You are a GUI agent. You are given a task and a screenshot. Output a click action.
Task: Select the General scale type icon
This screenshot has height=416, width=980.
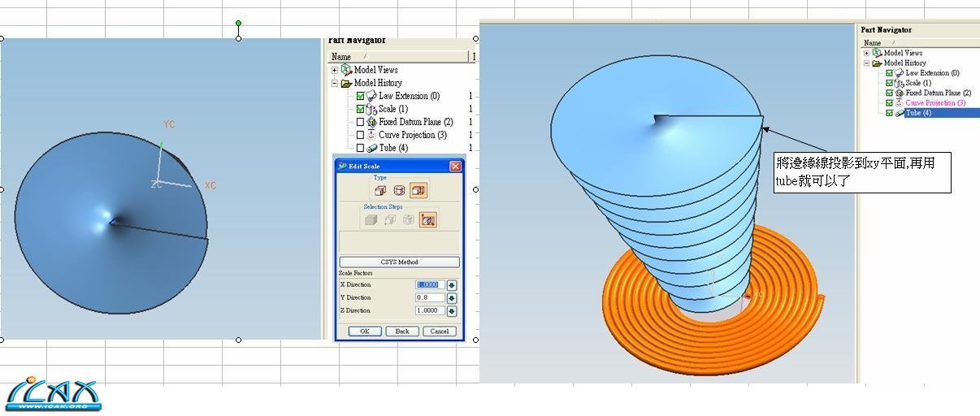pyautogui.click(x=418, y=190)
